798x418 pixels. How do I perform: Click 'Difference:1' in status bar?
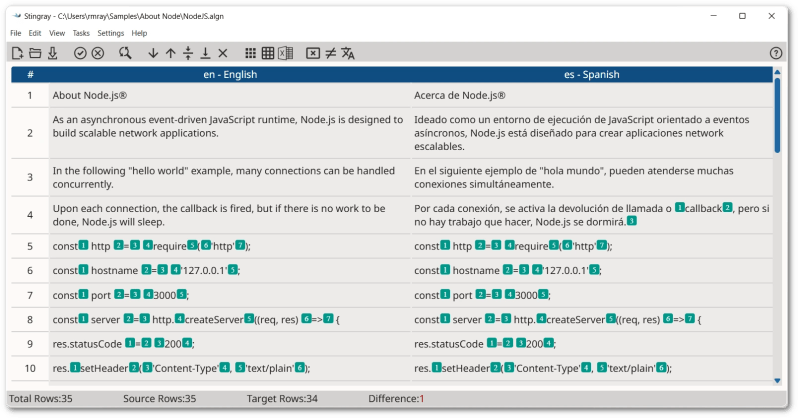point(396,399)
